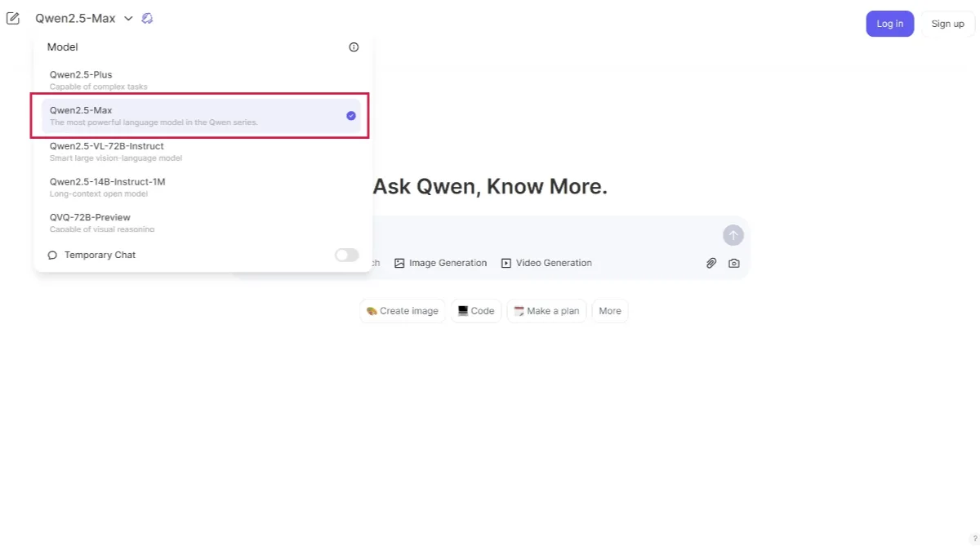Click the Sign up button
Image resolution: width=980 pixels, height=551 pixels.
tap(947, 24)
